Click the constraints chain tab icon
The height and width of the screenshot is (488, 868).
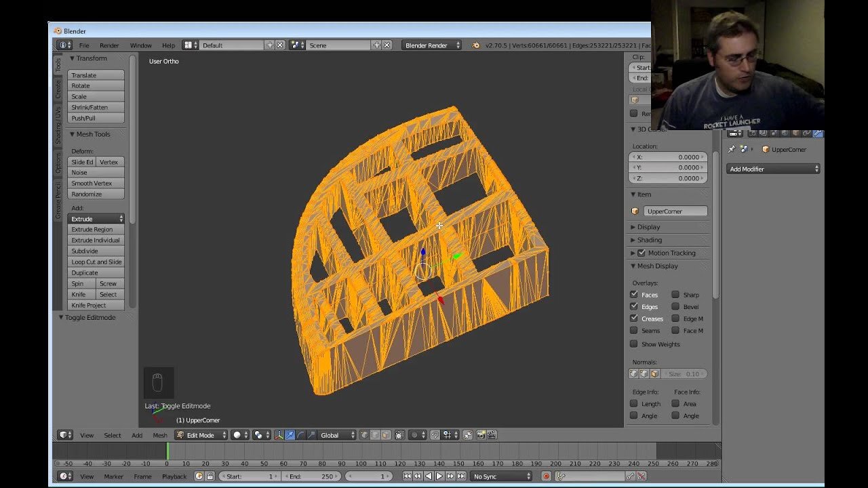point(807,134)
